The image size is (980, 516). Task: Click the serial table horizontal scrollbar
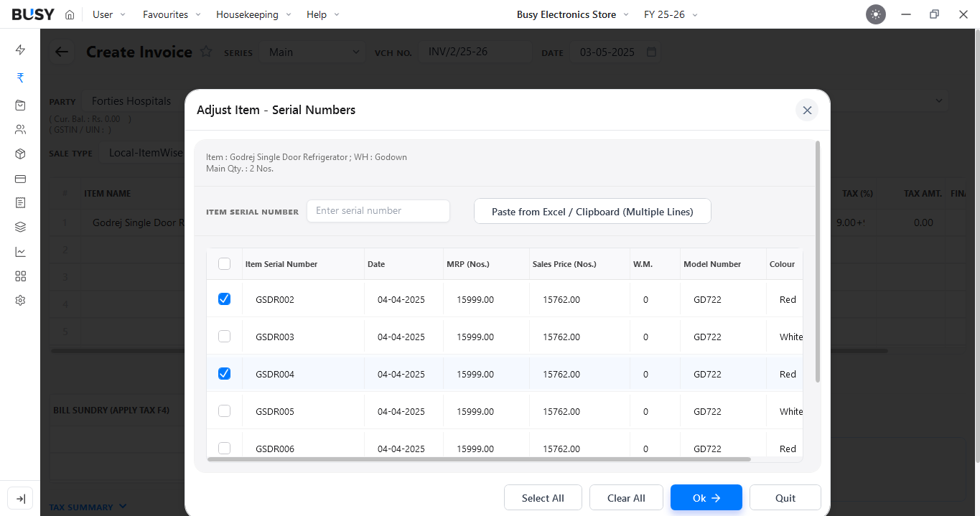click(479, 459)
